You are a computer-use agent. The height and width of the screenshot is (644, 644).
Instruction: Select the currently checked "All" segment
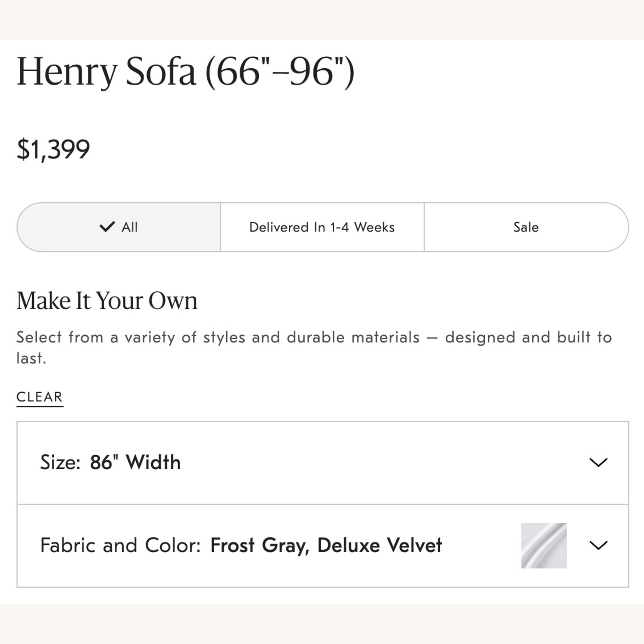tap(118, 227)
